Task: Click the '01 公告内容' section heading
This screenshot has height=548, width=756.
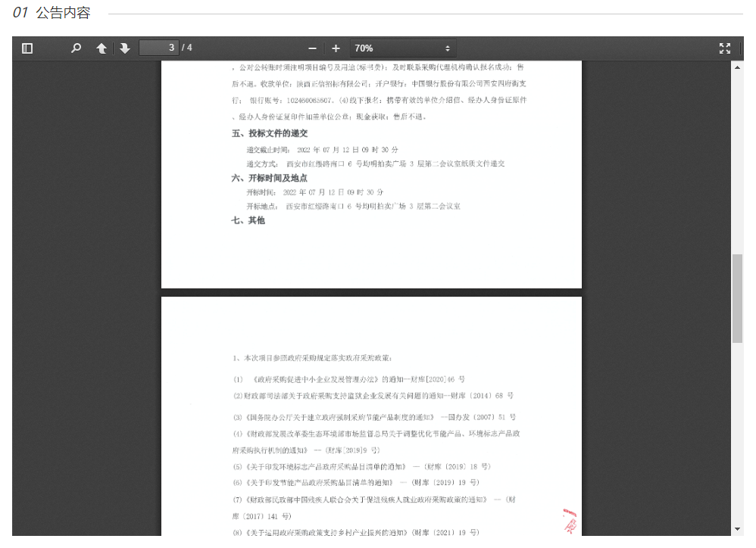Action: tap(52, 14)
